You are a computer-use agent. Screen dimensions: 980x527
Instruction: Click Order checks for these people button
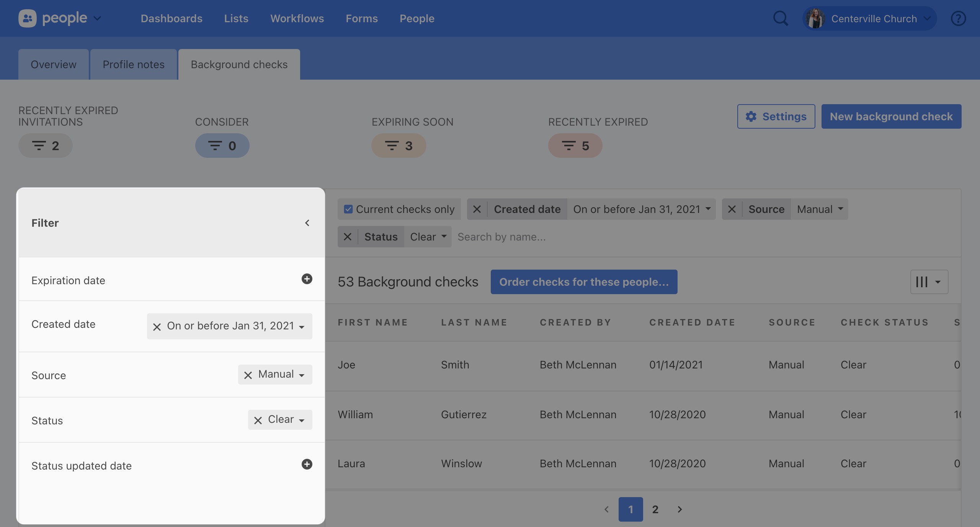point(583,282)
